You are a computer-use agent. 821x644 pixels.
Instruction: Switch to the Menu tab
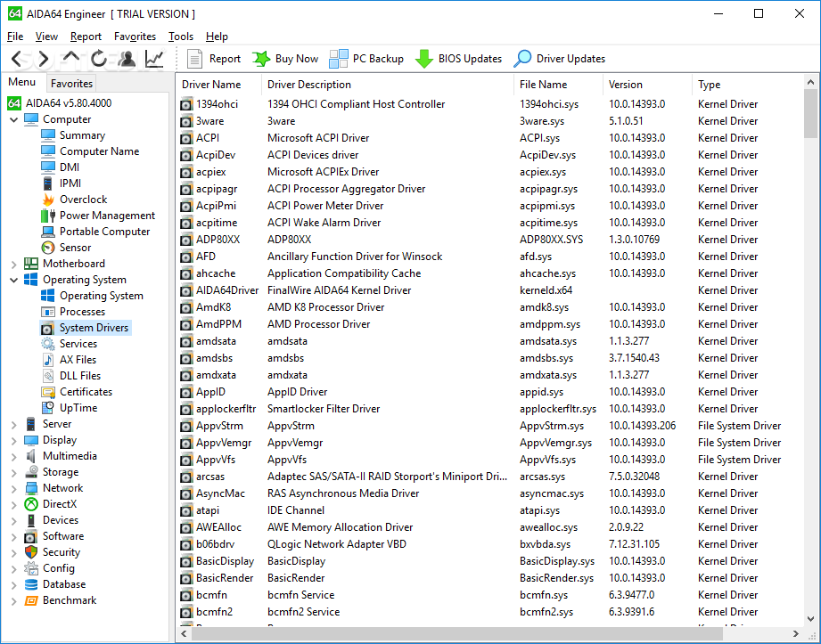(x=22, y=82)
